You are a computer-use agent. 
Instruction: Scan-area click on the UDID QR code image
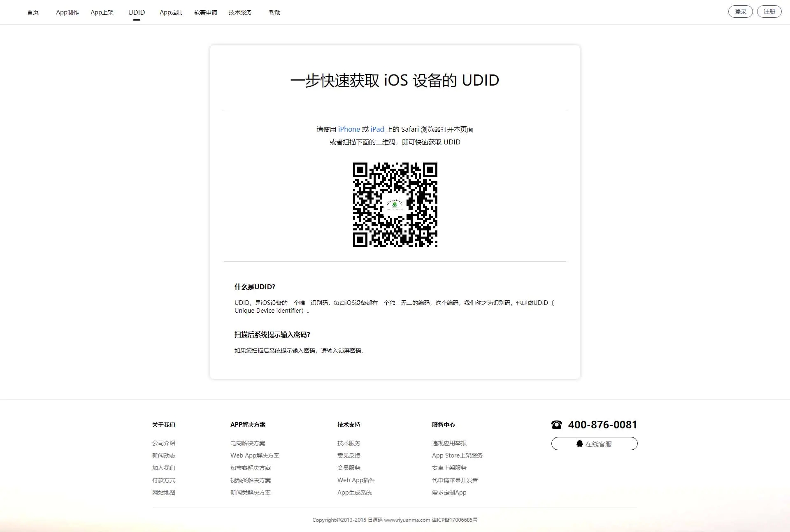pyautogui.click(x=396, y=206)
